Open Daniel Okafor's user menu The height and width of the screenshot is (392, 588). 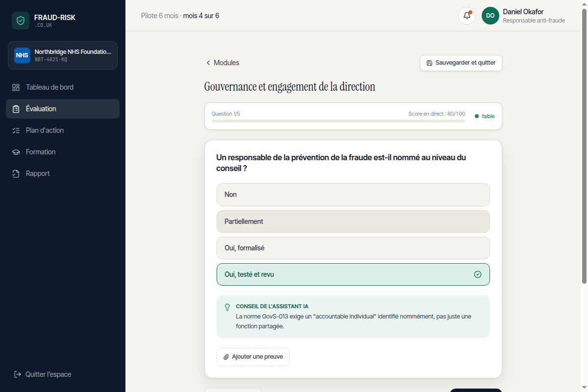pyautogui.click(x=524, y=16)
